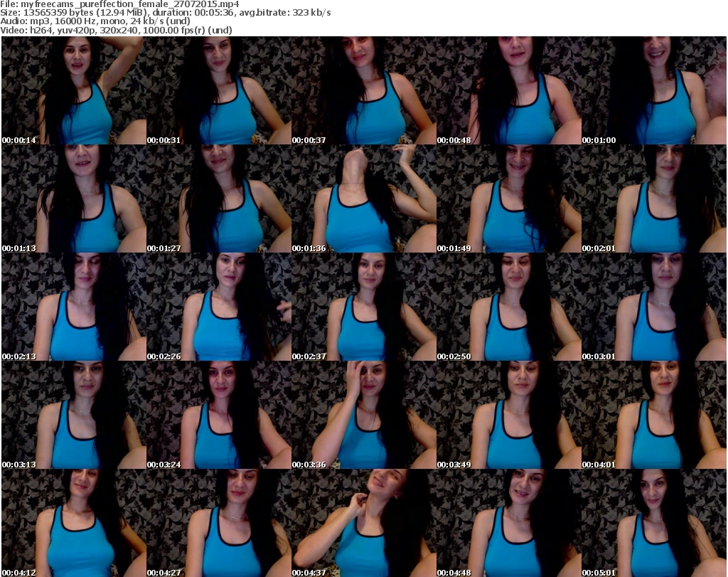Select the thumbnail frame stamped 00:00:14

click(x=74, y=90)
